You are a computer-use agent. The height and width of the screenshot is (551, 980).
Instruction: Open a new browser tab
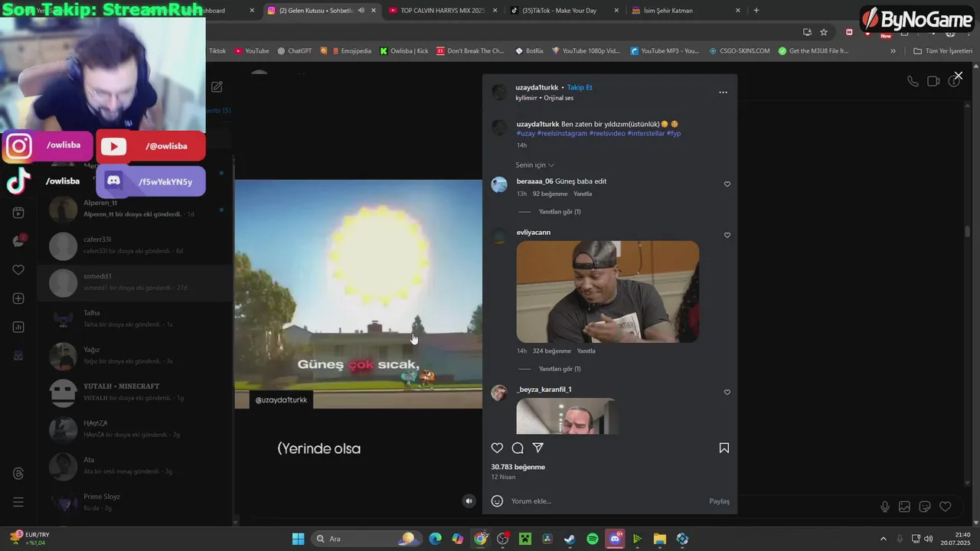click(756, 11)
